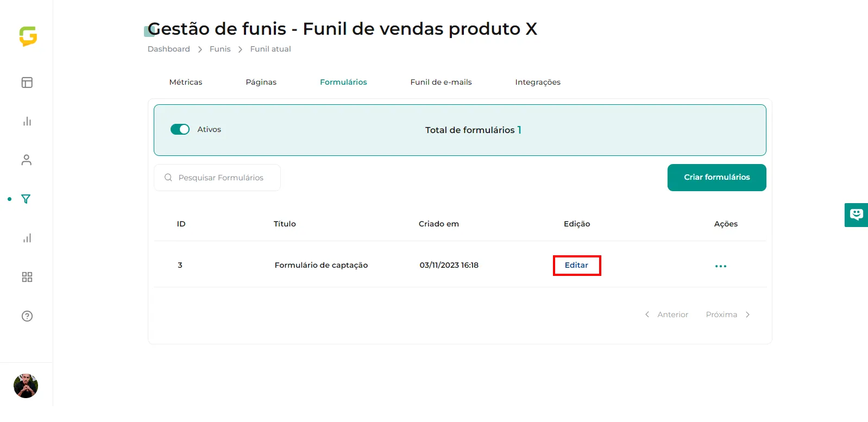This screenshot has height=422, width=868.
Task: Open actions menu for Formulário de captação
Action: click(x=721, y=266)
